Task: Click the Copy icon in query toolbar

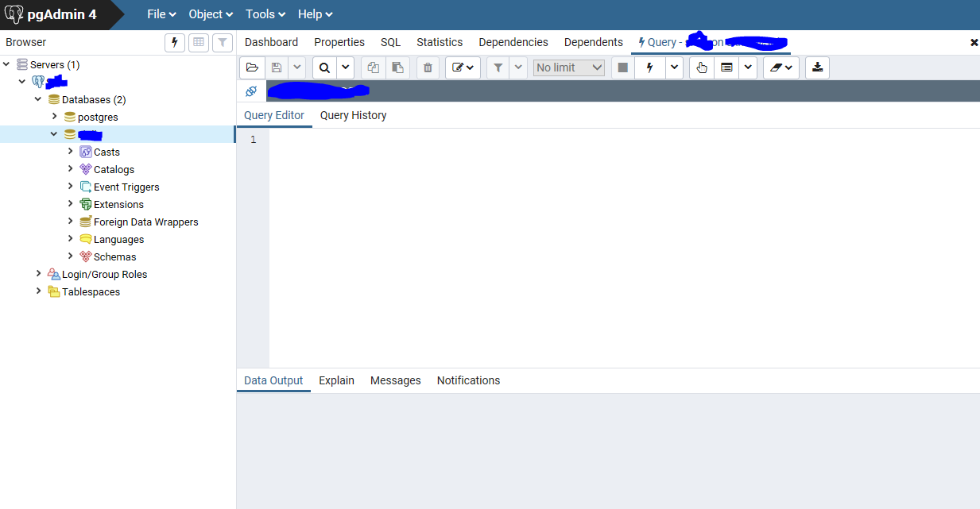Action: (373, 67)
